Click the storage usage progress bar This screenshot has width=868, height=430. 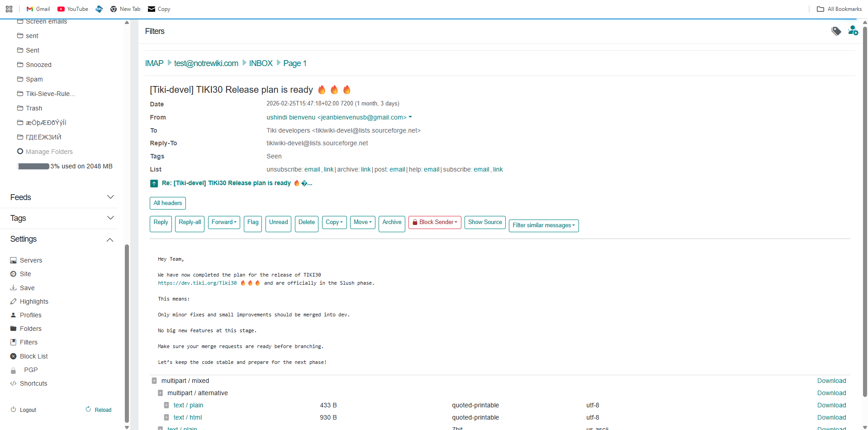(x=33, y=166)
